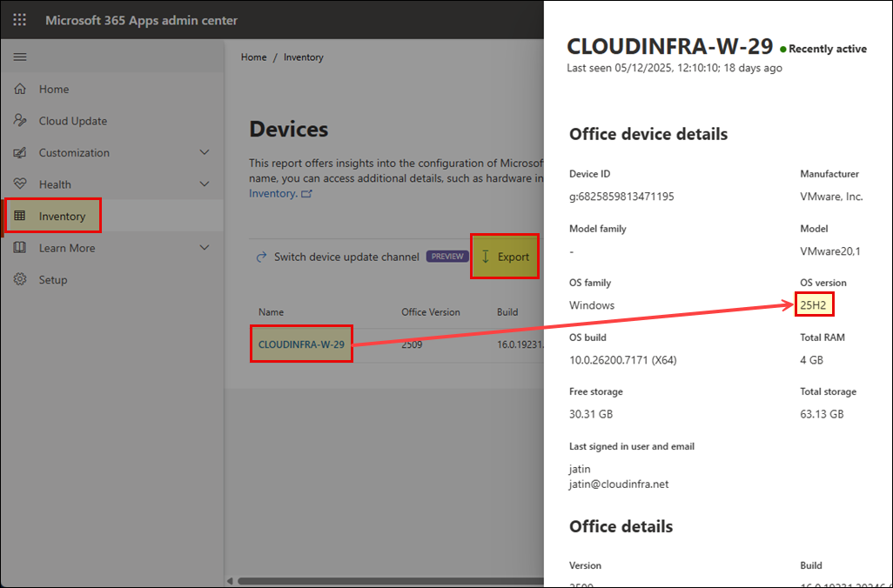The width and height of the screenshot is (893, 588).
Task: Select the Home icon in the sidebar
Action: pos(19,89)
